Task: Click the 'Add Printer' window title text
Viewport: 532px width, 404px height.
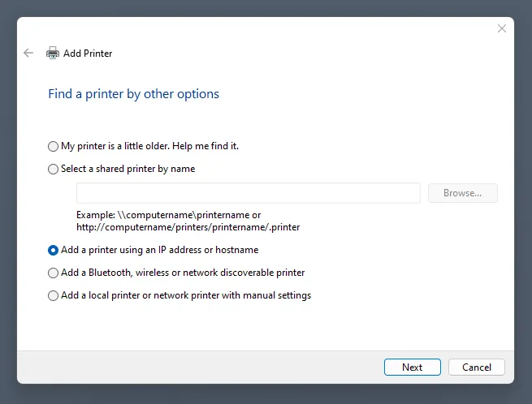Action: tap(88, 54)
